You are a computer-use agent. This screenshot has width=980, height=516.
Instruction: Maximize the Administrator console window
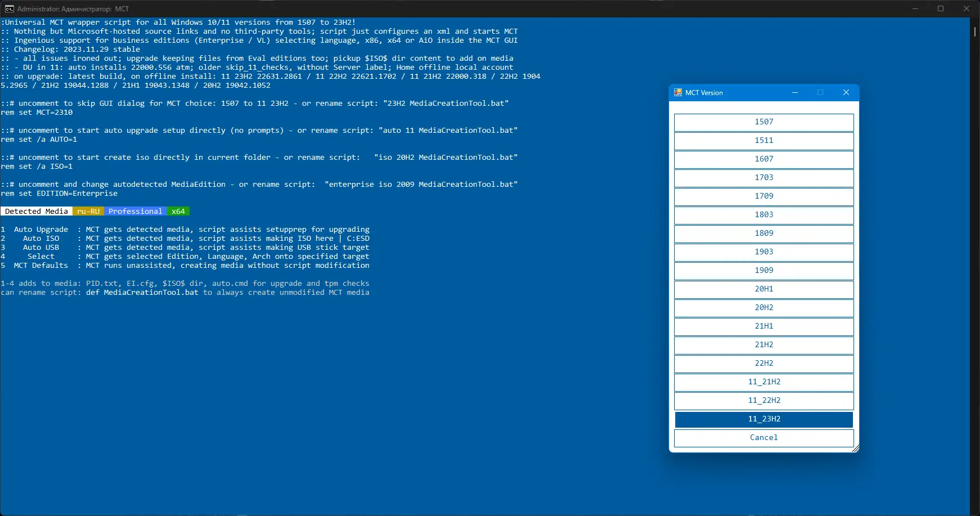(941, 9)
